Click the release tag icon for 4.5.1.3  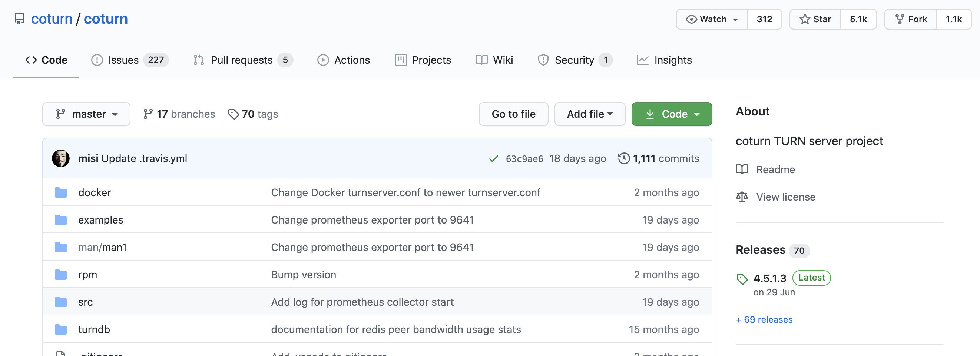tap(741, 279)
